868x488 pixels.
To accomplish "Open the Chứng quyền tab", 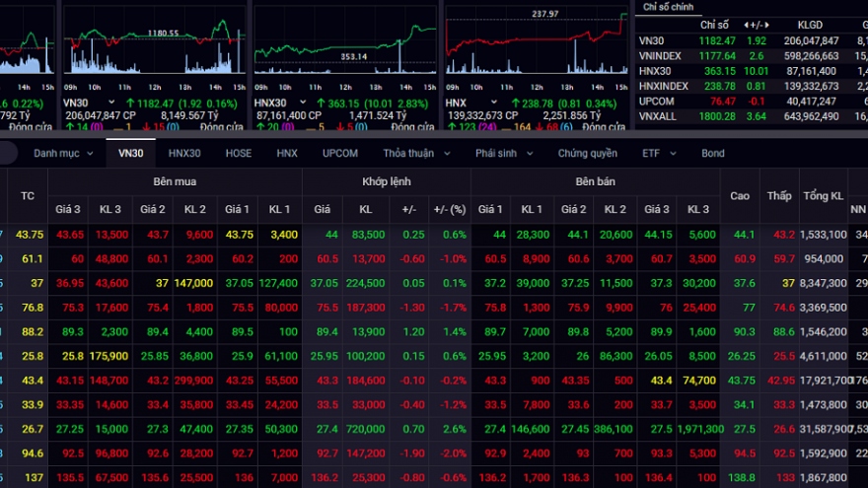I will click(587, 154).
